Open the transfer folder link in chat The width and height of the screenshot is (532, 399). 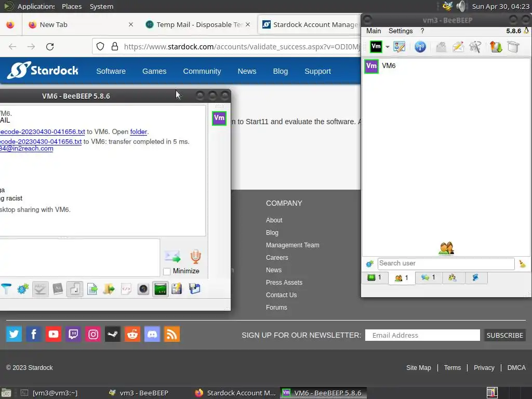(138, 131)
